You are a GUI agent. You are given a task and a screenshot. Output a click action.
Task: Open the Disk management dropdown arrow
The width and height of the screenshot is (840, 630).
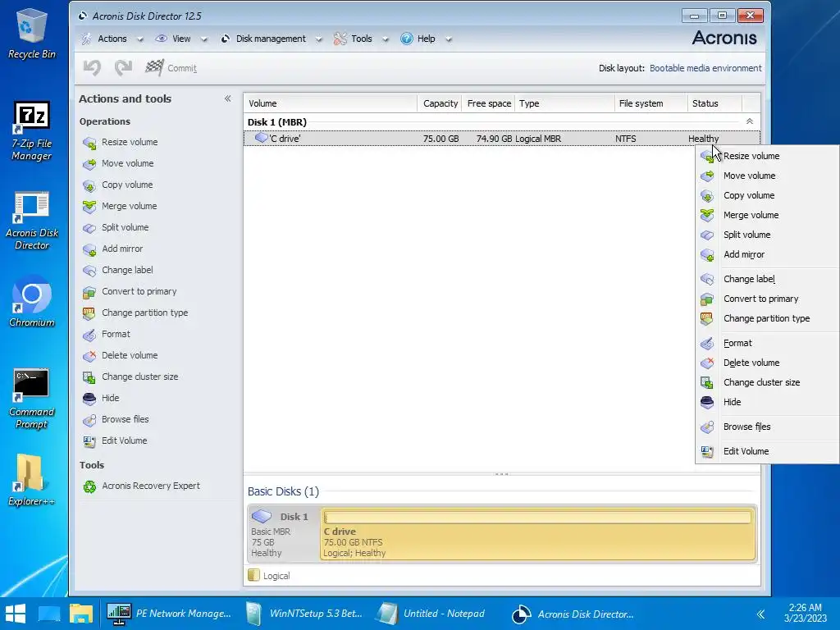coord(319,39)
